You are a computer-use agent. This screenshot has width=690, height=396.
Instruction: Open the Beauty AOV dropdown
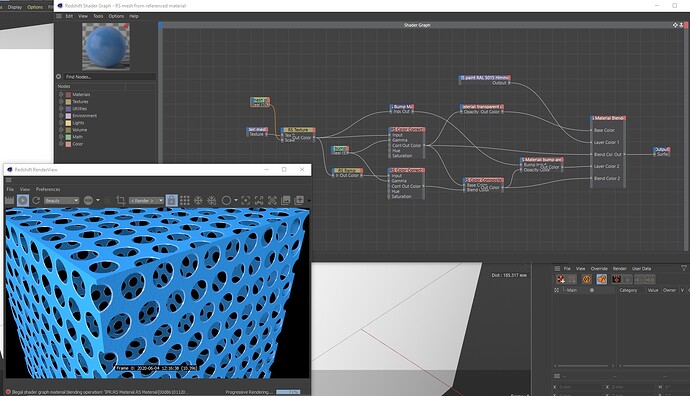[x=61, y=201]
